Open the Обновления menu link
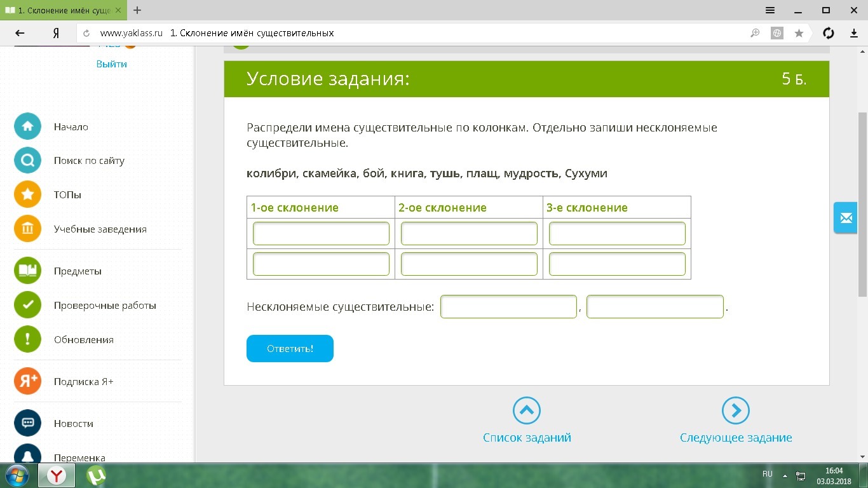 pyautogui.click(x=84, y=340)
